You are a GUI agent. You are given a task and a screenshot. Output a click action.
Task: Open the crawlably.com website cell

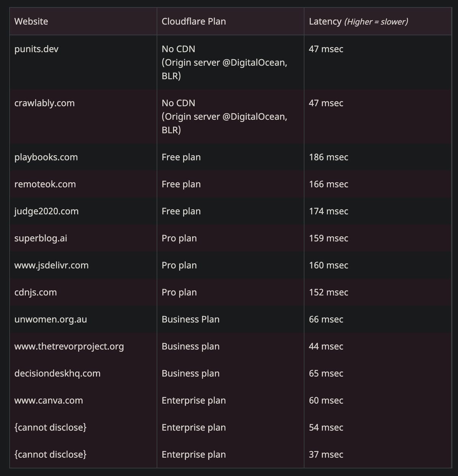[x=44, y=103]
